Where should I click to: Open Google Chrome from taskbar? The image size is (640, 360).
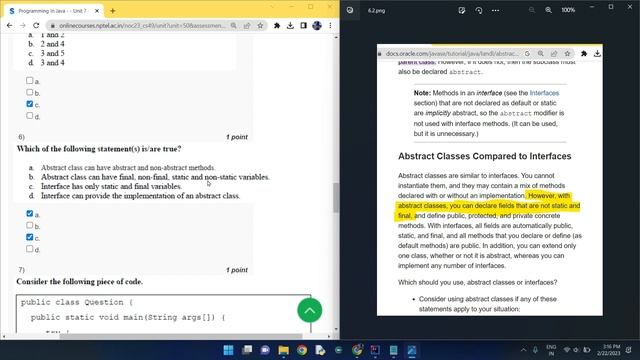[x=302, y=350]
